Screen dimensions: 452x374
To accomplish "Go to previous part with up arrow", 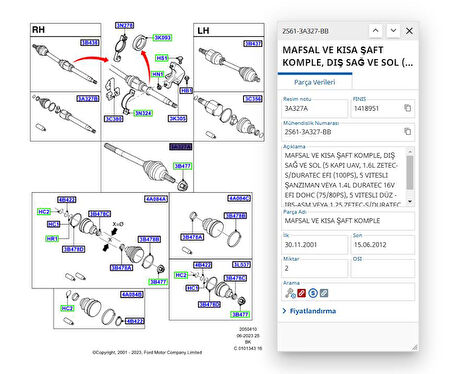I will pos(375,31).
